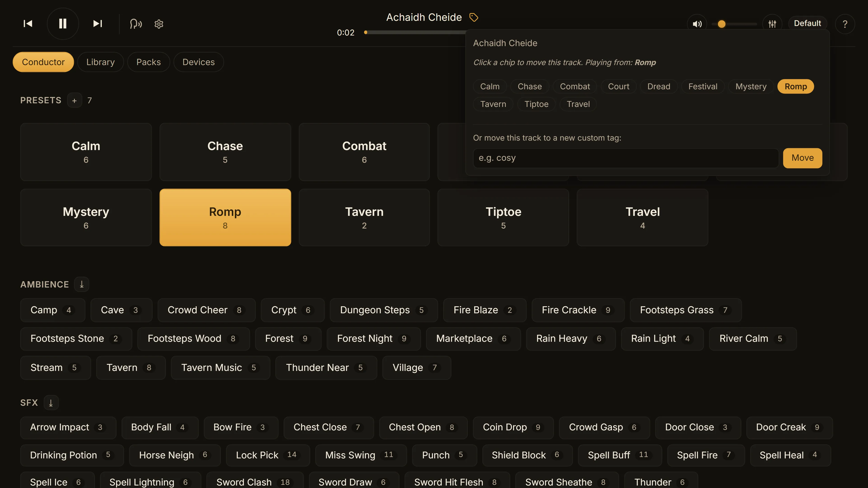Move track to the Court chip

coord(619,87)
